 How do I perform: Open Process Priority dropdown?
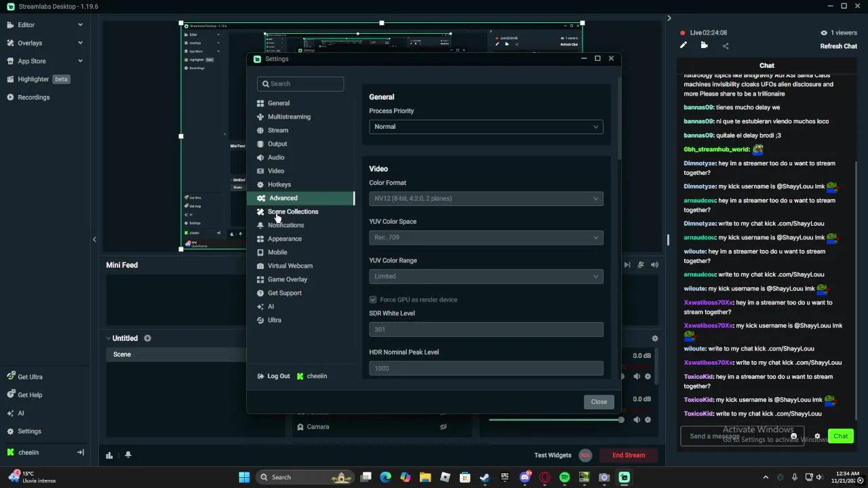tap(486, 127)
